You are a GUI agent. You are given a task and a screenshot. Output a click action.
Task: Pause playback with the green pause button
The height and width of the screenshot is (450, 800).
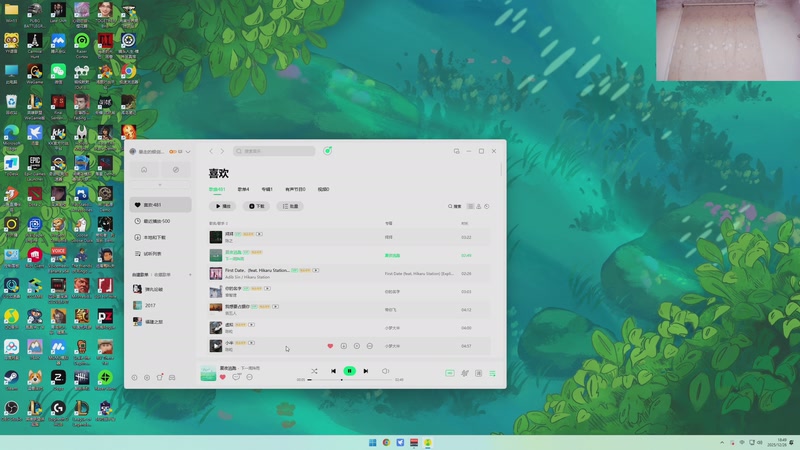349,371
